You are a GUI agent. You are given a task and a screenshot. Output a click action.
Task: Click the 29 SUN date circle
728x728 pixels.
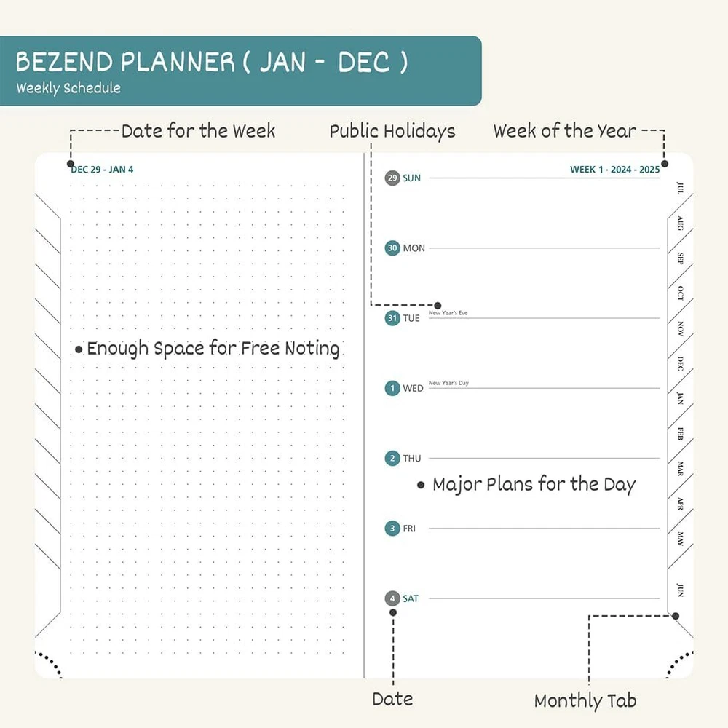click(x=392, y=178)
